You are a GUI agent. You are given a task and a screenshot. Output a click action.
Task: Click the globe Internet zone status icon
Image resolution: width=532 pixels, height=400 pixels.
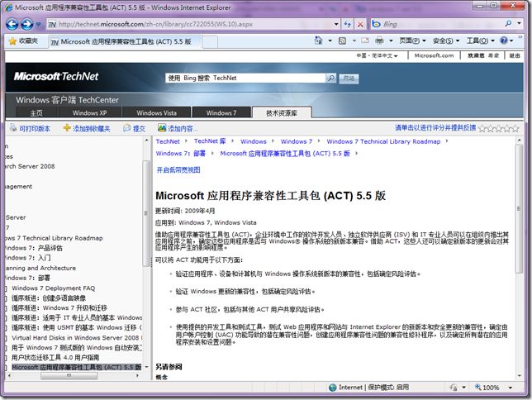[x=332, y=388]
